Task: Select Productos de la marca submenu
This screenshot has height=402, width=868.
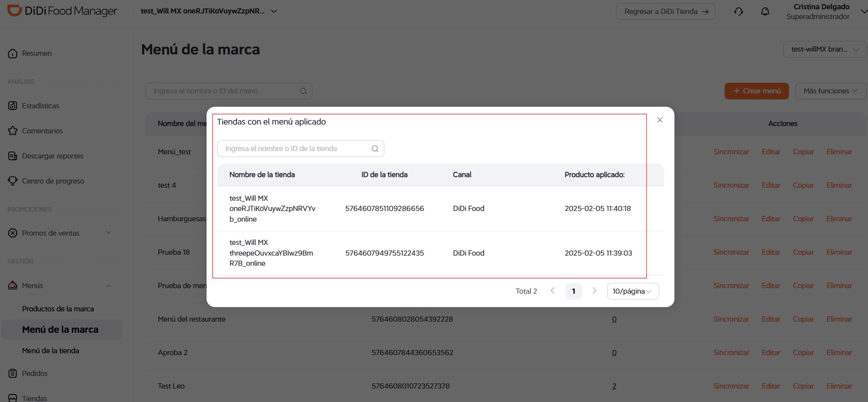Action: tap(58, 309)
